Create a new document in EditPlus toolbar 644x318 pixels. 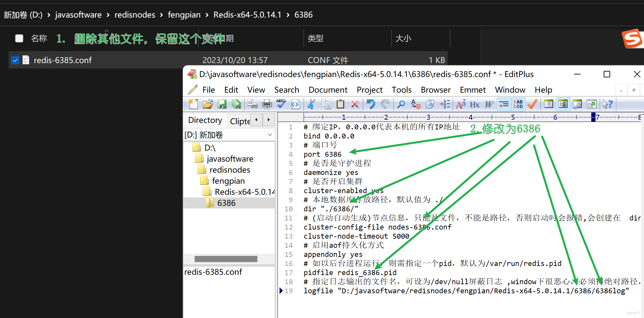pos(193,104)
